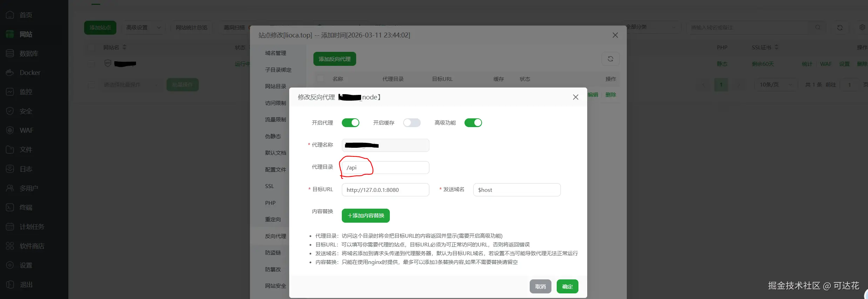
Task: Click the WAF link in website row
Action: [x=826, y=64]
